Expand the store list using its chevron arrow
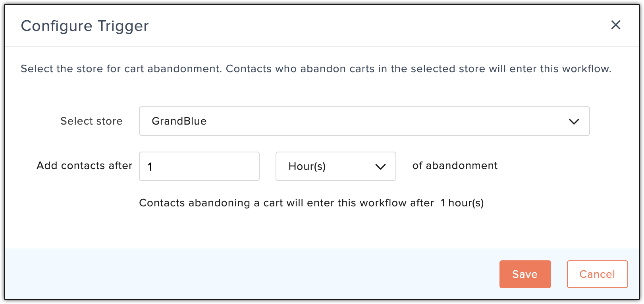This screenshot has width=644, height=304. (x=574, y=121)
